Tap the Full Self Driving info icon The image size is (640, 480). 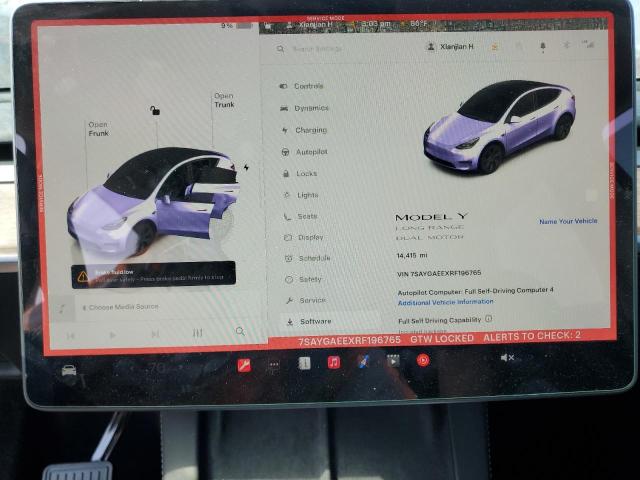pyautogui.click(x=489, y=319)
